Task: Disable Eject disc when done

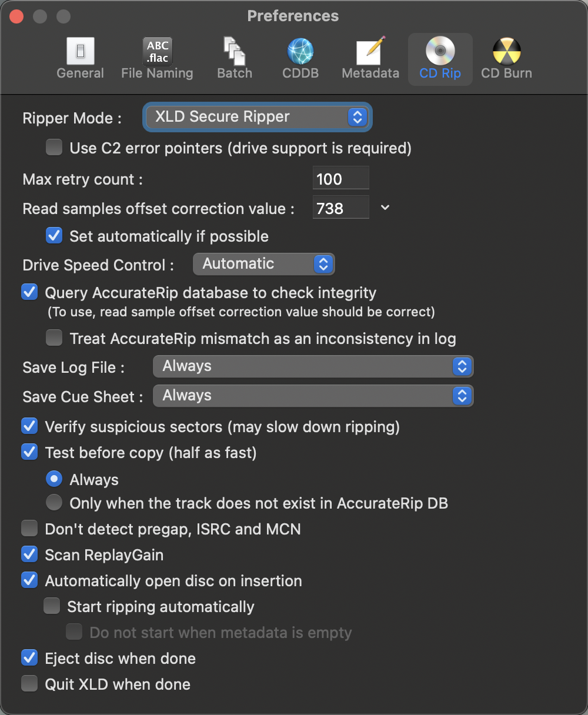Action: pyautogui.click(x=29, y=658)
